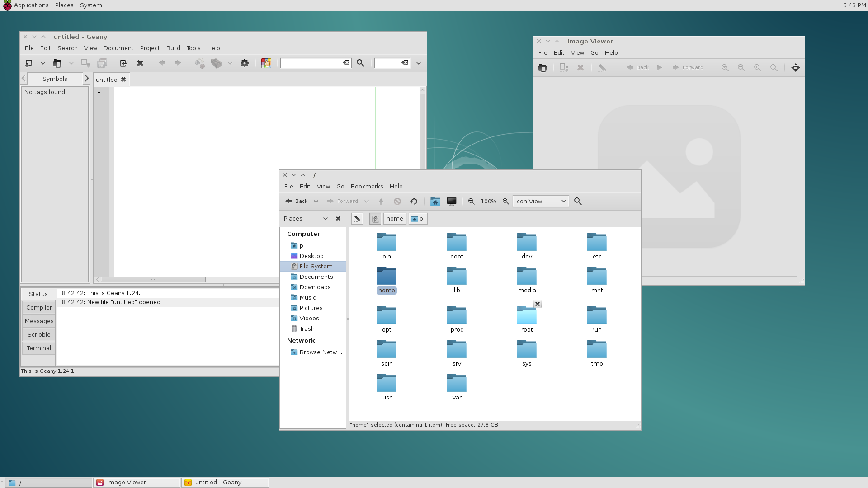Image resolution: width=868 pixels, height=488 pixels.
Task: Click the magnifier search icon in Geany
Action: 360,63
